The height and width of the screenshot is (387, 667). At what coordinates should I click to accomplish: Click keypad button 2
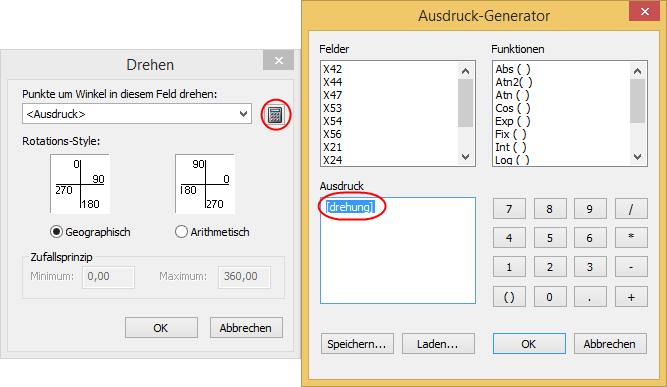tap(550, 267)
